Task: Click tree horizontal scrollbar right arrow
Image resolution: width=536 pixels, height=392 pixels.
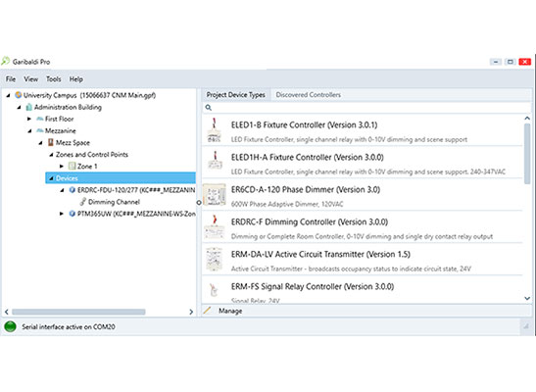Action: [x=191, y=312]
